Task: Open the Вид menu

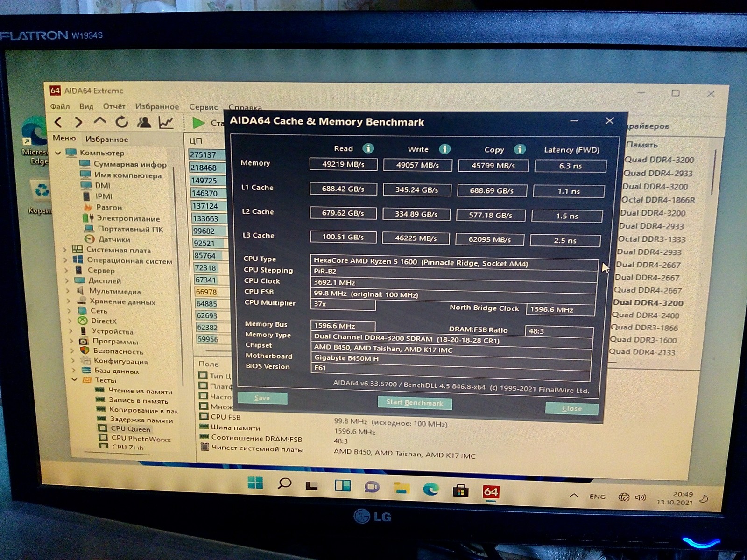Action: (x=86, y=107)
